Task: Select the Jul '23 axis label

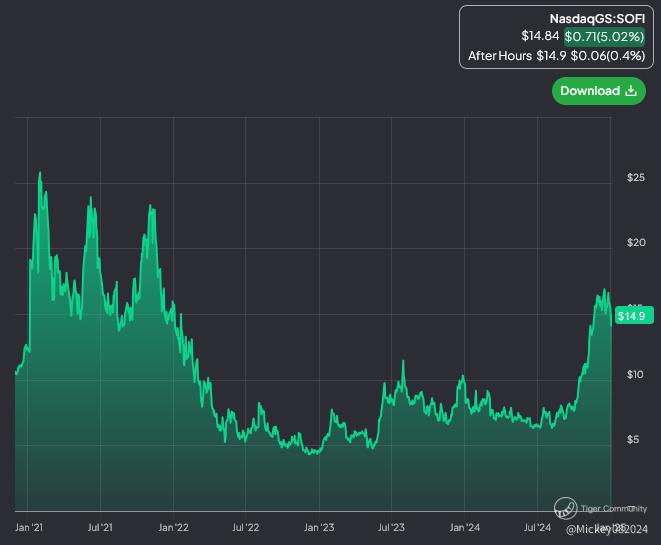Action: (391, 527)
